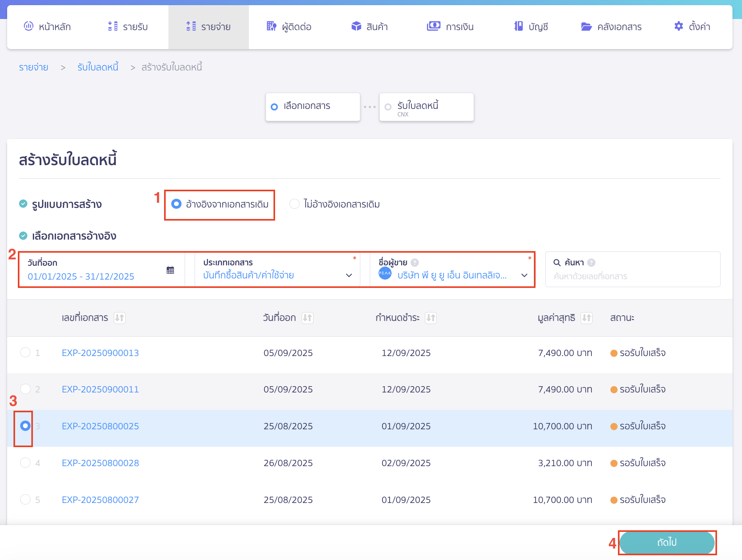Sort by document number column icon

click(119, 318)
